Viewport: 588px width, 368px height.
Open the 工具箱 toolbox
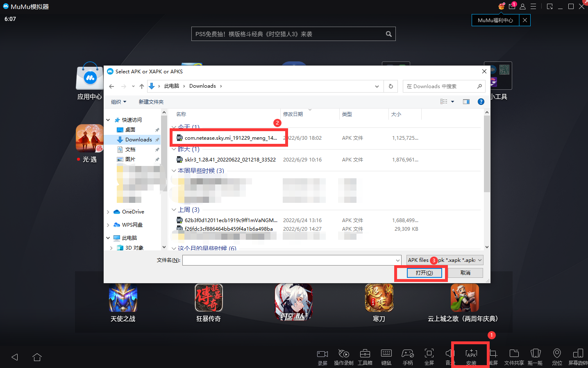(365, 357)
